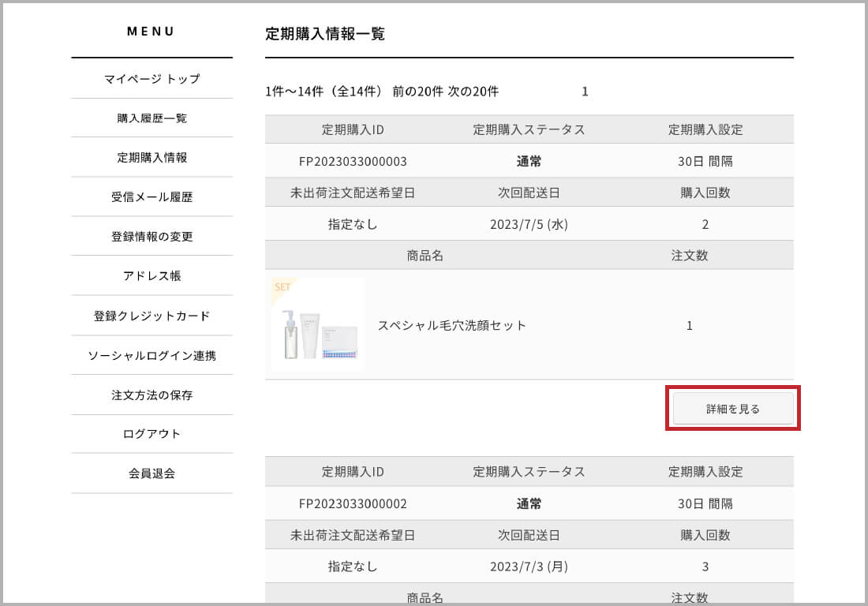Image resolution: width=868 pixels, height=606 pixels.
Task: Open スペシャル毛穴洗顔セット product name
Action: 451,325
